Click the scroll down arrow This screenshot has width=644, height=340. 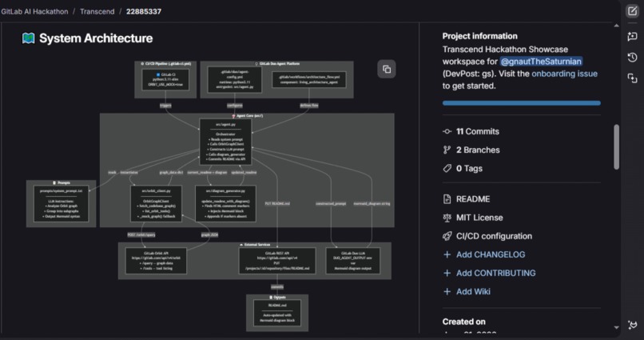pyautogui.click(x=616, y=328)
